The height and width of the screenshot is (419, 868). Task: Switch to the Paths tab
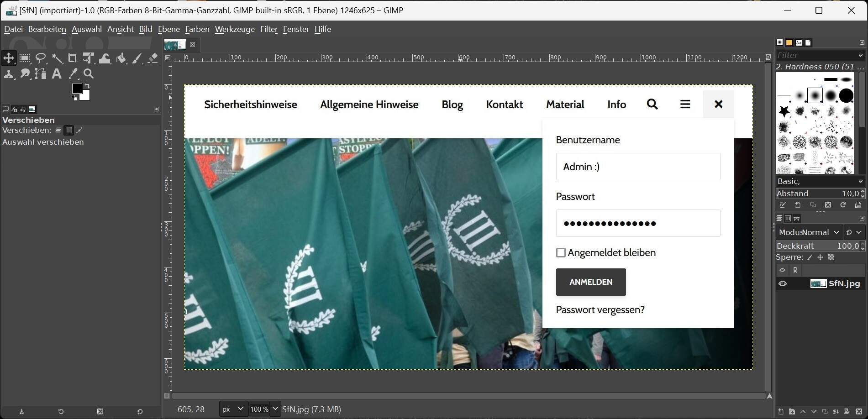797,218
